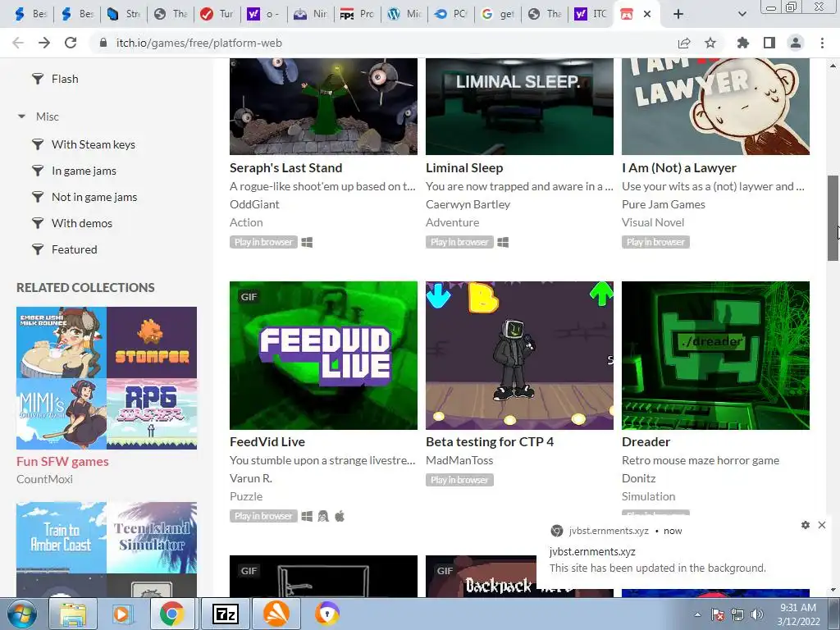Open the Chrome profile avatar icon

click(796, 43)
